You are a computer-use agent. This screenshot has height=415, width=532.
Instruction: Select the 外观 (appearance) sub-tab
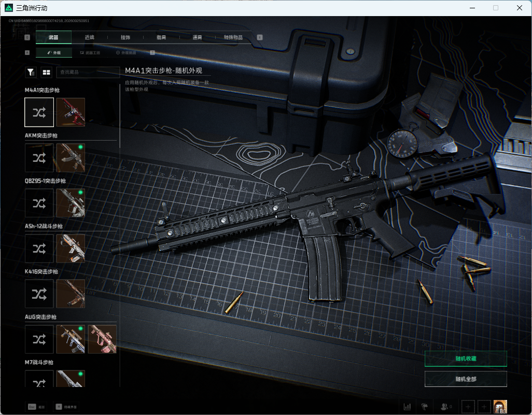53,52
